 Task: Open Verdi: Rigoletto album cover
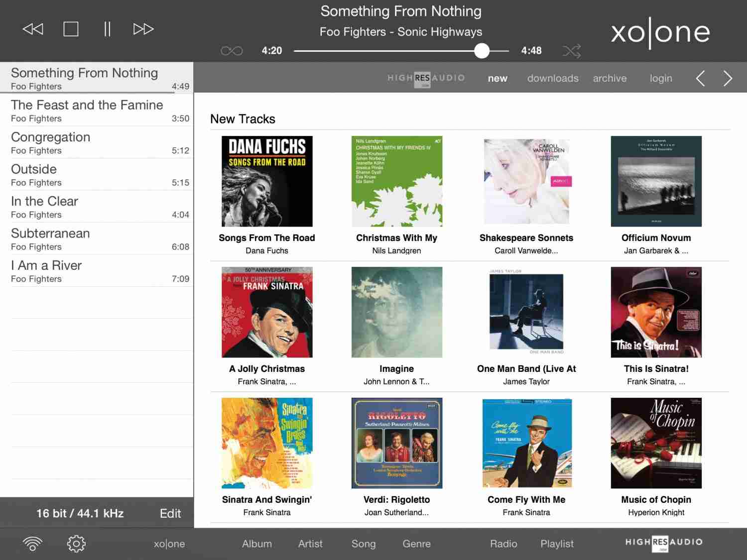coord(397,443)
